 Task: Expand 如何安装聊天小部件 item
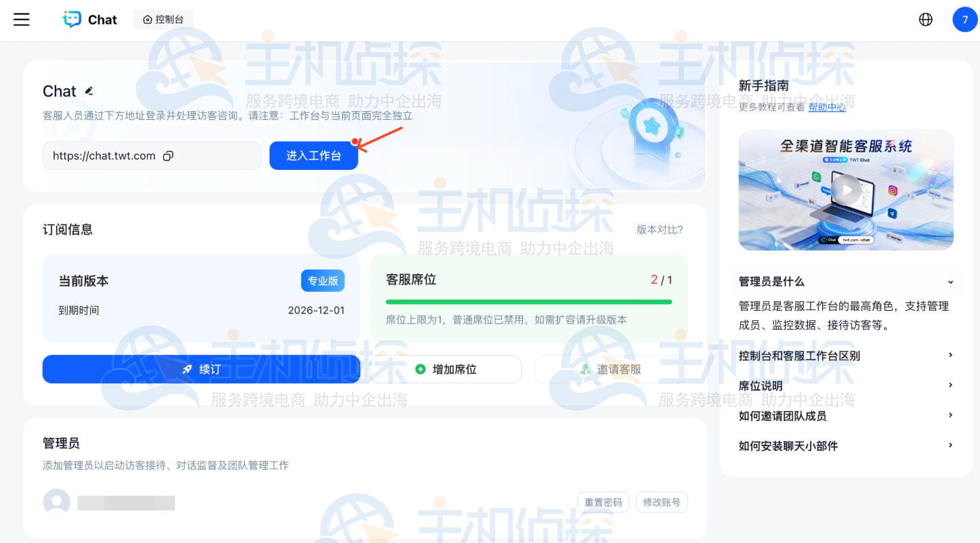(846, 446)
